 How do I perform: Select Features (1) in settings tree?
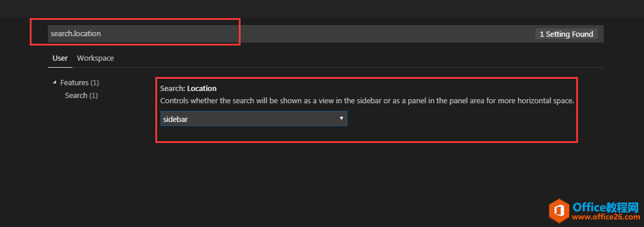(79, 82)
